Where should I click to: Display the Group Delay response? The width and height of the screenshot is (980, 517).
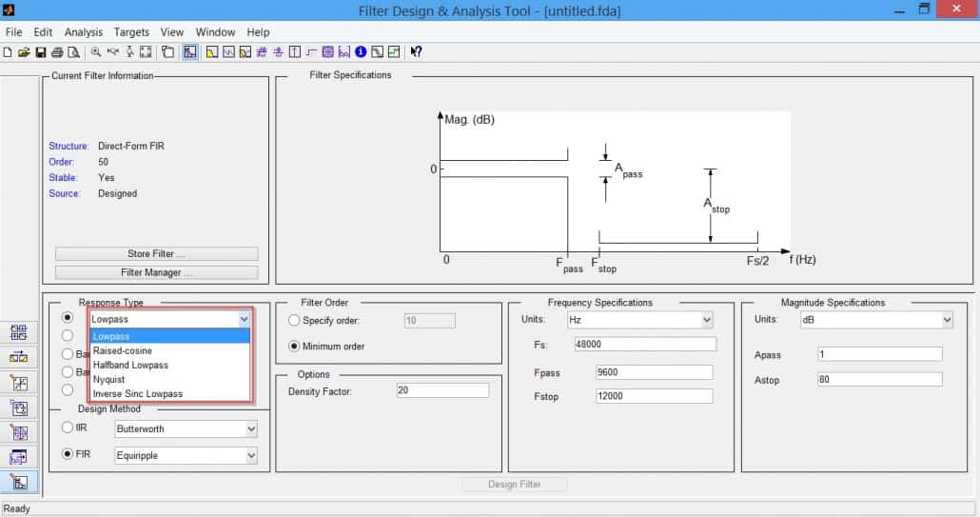262,52
